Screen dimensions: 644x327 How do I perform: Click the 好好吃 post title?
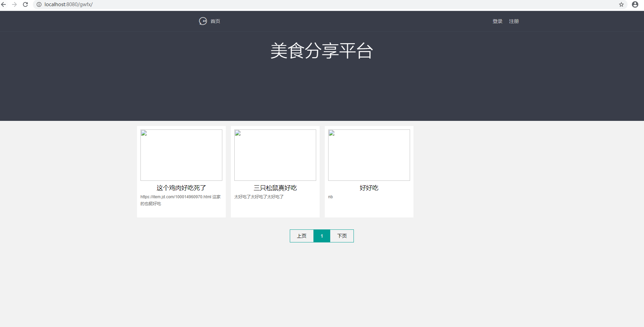click(369, 188)
